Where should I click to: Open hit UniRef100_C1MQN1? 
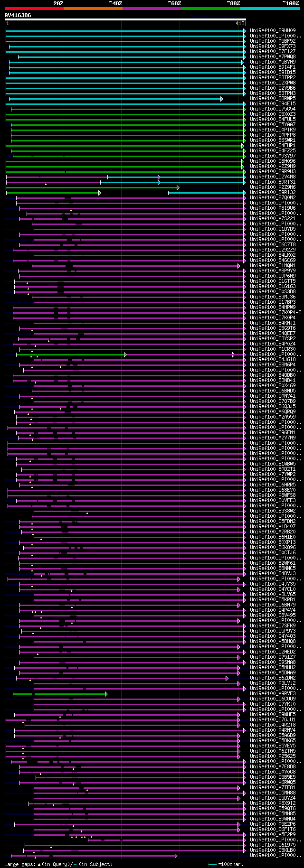click(x=273, y=266)
